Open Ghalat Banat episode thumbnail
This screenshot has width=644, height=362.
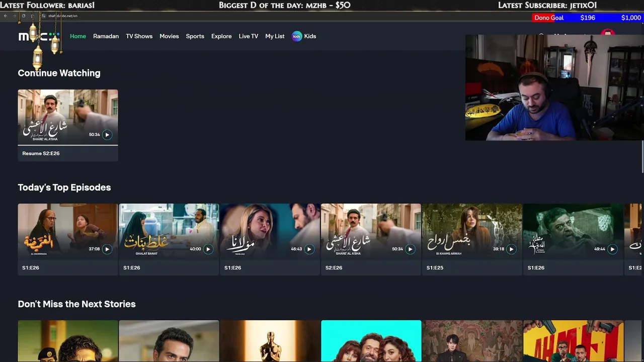coord(169,231)
